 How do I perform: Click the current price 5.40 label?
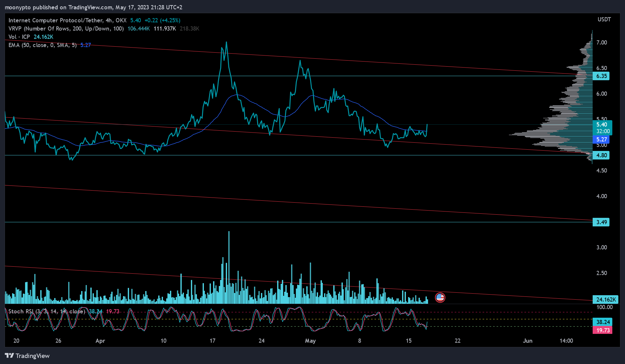[602, 125]
